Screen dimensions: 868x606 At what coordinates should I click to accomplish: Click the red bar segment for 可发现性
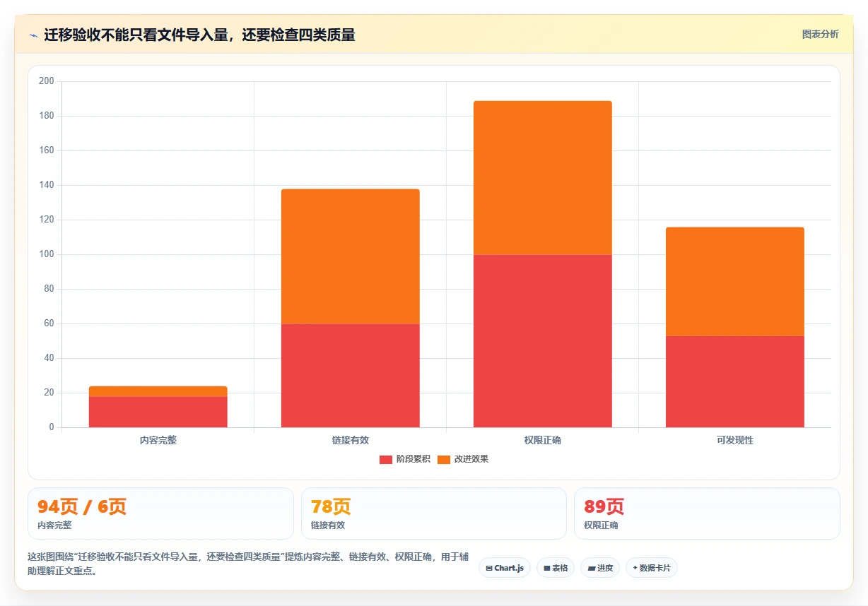[x=735, y=381]
